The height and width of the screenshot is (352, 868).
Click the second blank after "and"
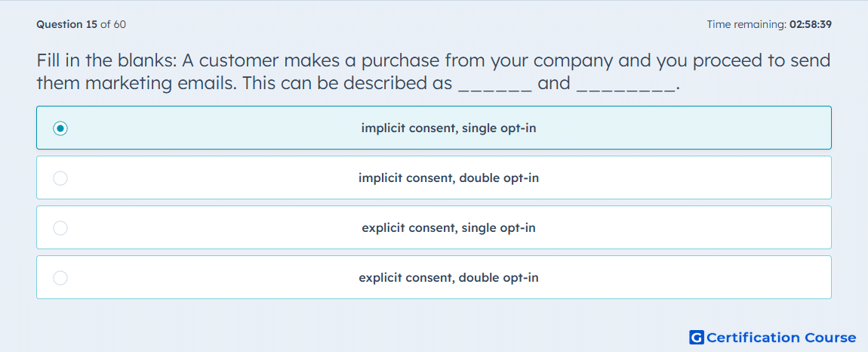coord(626,88)
